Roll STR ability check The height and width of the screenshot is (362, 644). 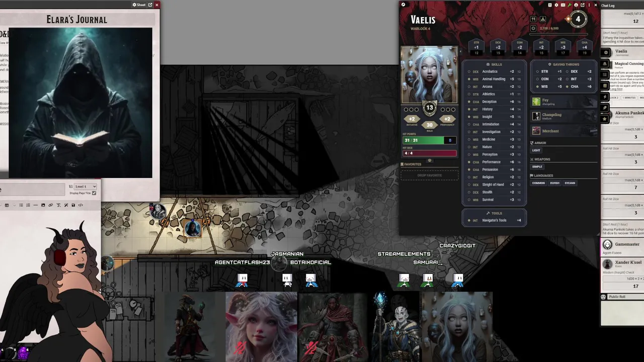pyautogui.click(x=476, y=47)
